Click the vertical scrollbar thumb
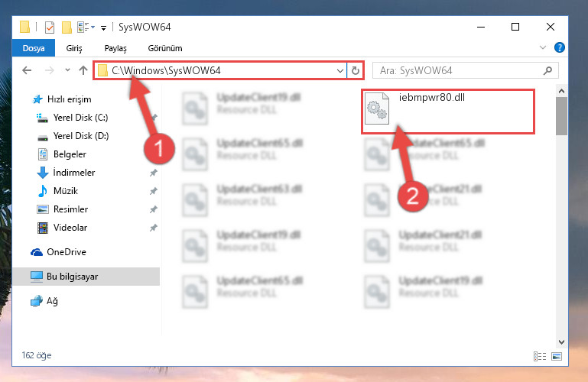588x382 pixels. 561,116
